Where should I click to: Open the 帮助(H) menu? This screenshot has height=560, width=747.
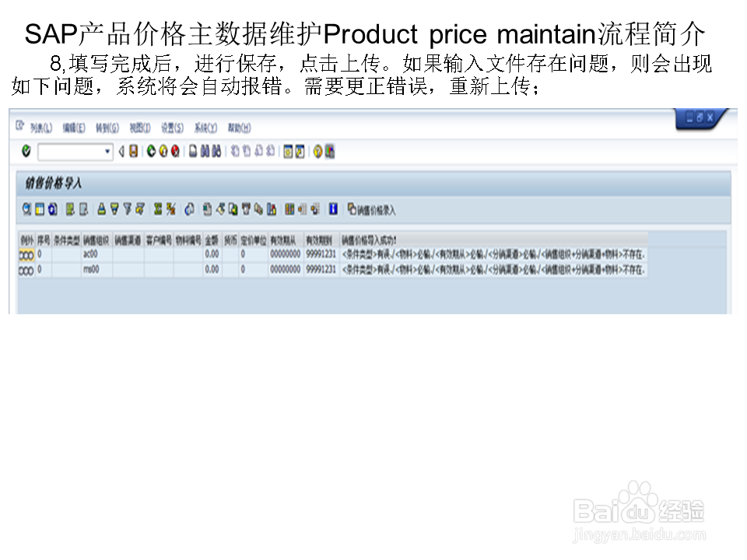pos(239,128)
